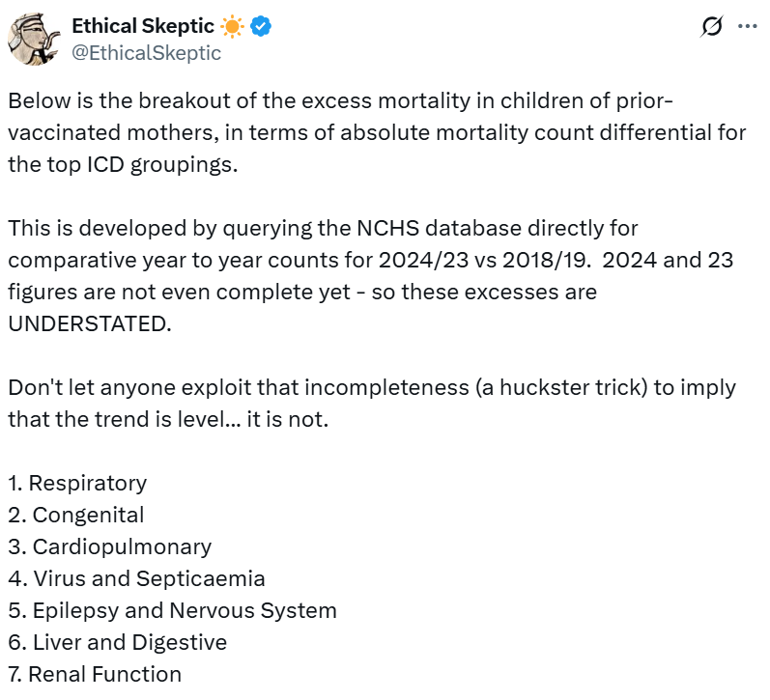
Task: Click list item 7. Renal Function
Action: click(x=95, y=674)
